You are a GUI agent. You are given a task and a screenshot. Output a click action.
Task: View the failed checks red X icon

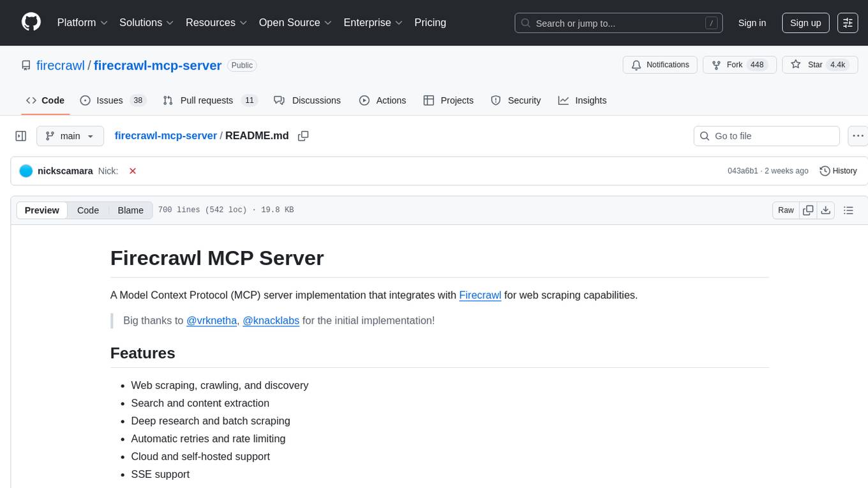[x=132, y=171]
